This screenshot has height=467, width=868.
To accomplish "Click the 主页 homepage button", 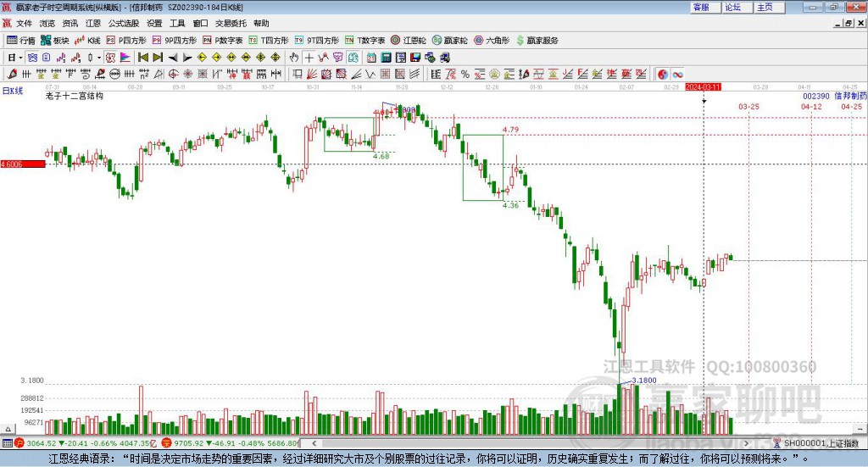I will pyautogui.click(x=770, y=7).
